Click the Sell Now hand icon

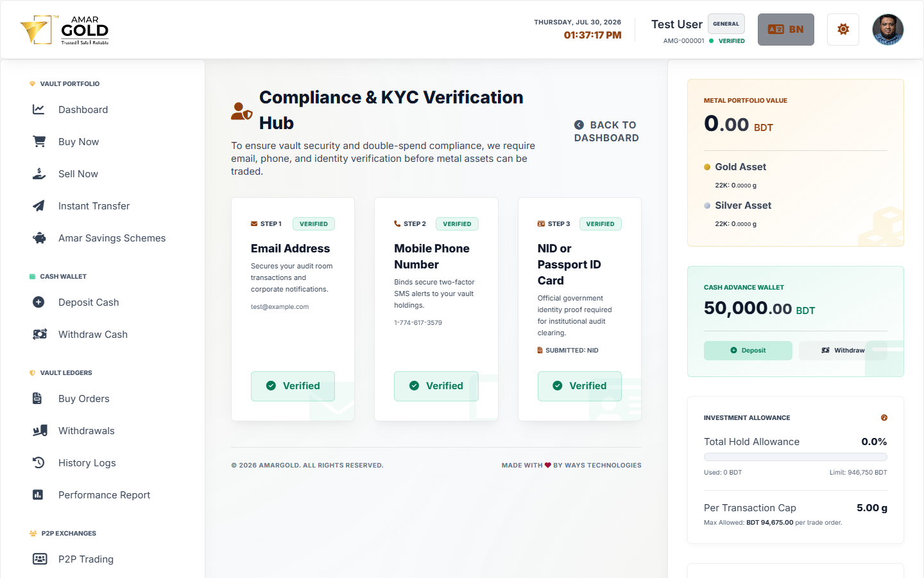tap(39, 174)
